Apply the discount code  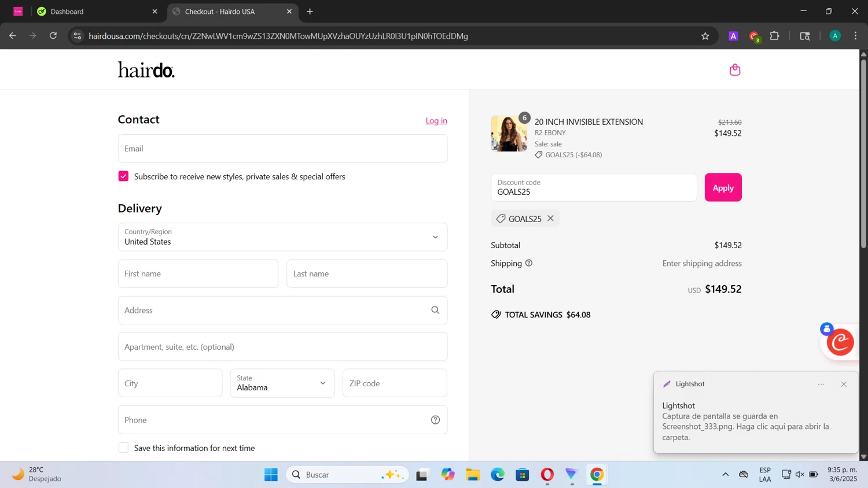click(x=723, y=187)
